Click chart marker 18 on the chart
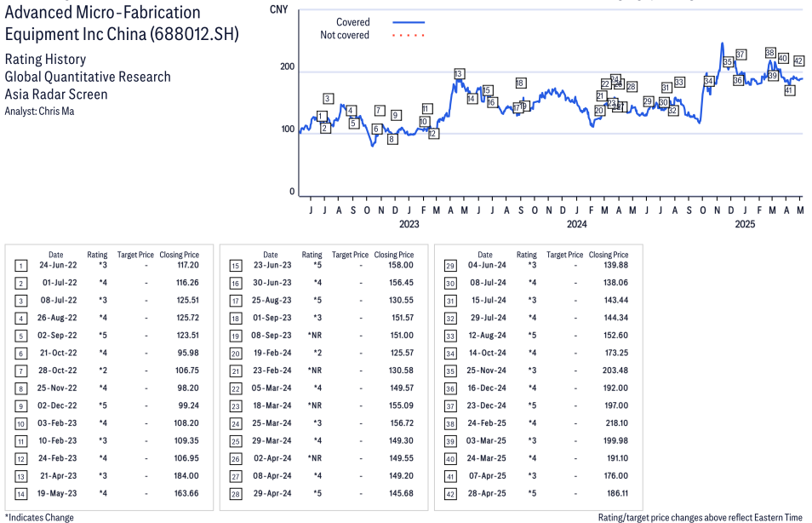Viewport: 812px width, 523px height. click(521, 83)
